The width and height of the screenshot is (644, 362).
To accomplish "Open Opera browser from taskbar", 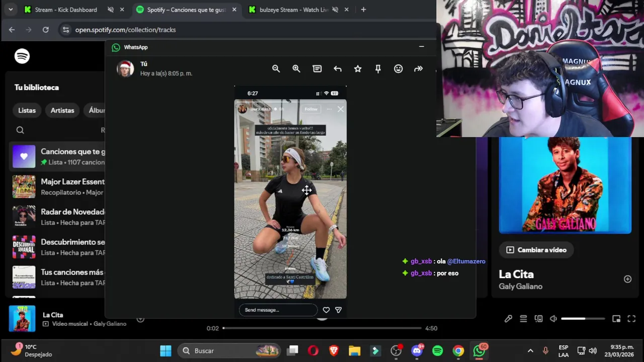I will [x=313, y=350].
